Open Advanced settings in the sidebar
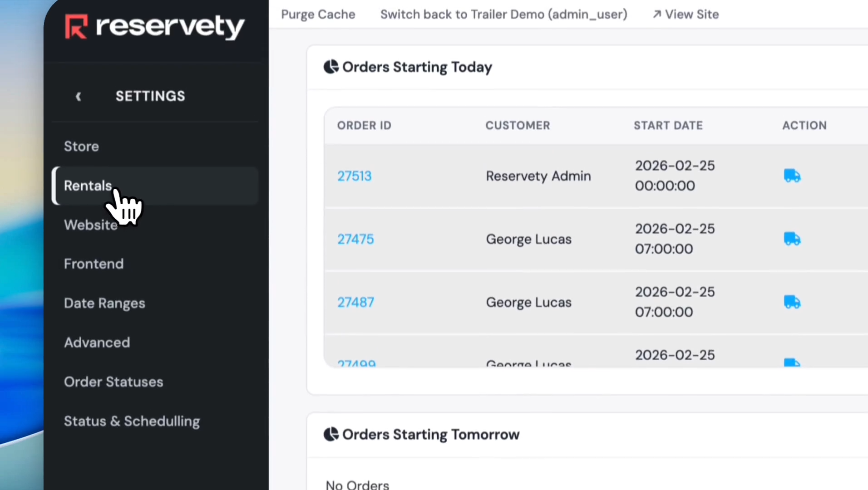Image resolution: width=868 pixels, height=490 pixels. 97,342
